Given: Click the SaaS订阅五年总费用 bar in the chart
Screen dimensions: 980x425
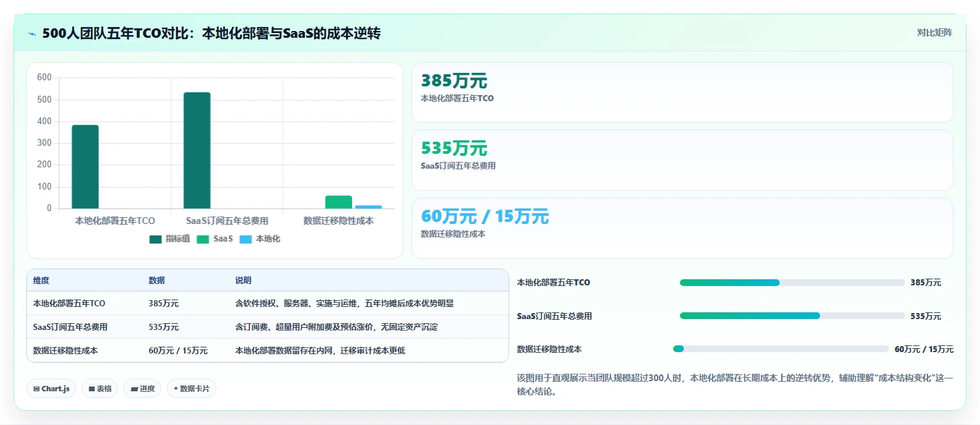Looking at the screenshot, I should coord(197,150).
